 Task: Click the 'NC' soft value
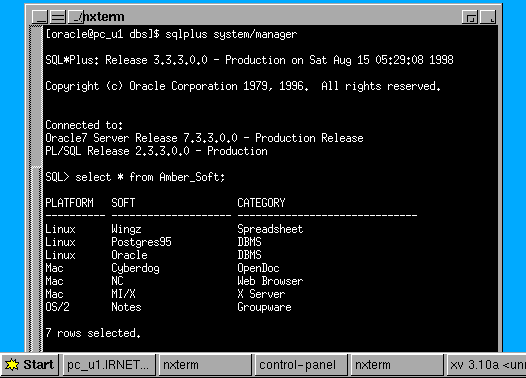point(117,281)
